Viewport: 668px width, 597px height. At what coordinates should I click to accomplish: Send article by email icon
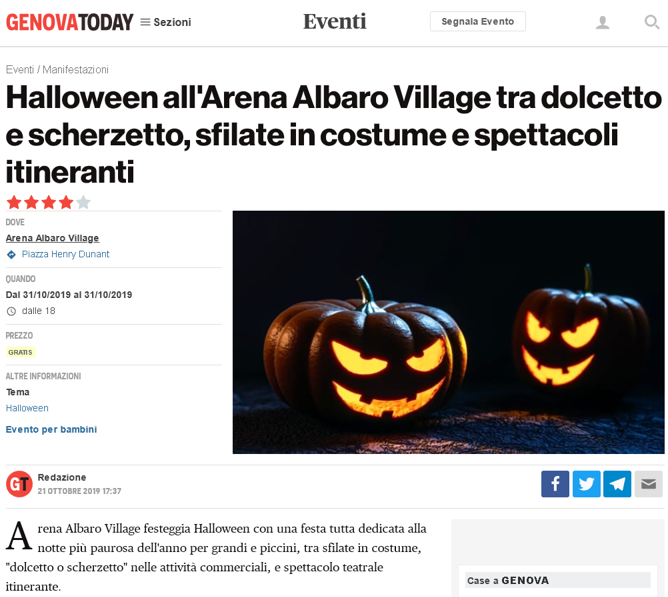point(648,484)
